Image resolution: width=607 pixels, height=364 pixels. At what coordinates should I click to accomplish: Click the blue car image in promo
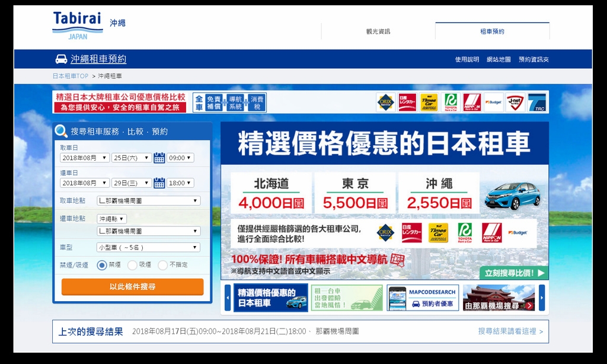tap(512, 196)
